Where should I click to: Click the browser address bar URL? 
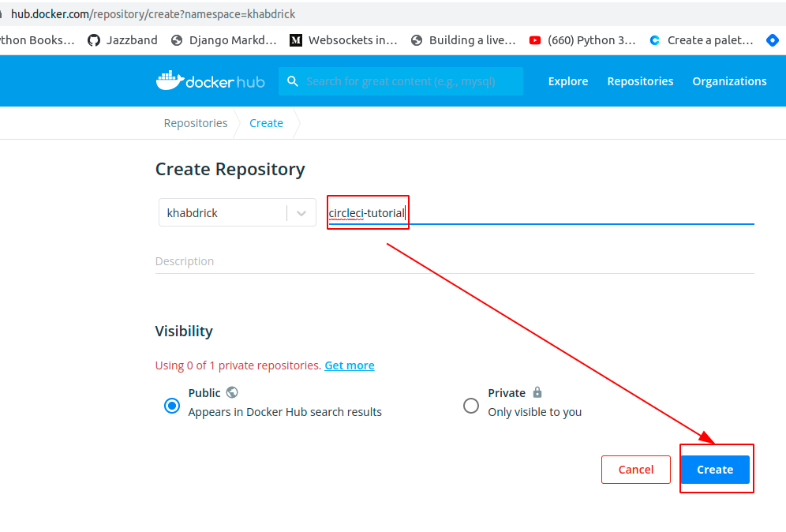pos(153,14)
